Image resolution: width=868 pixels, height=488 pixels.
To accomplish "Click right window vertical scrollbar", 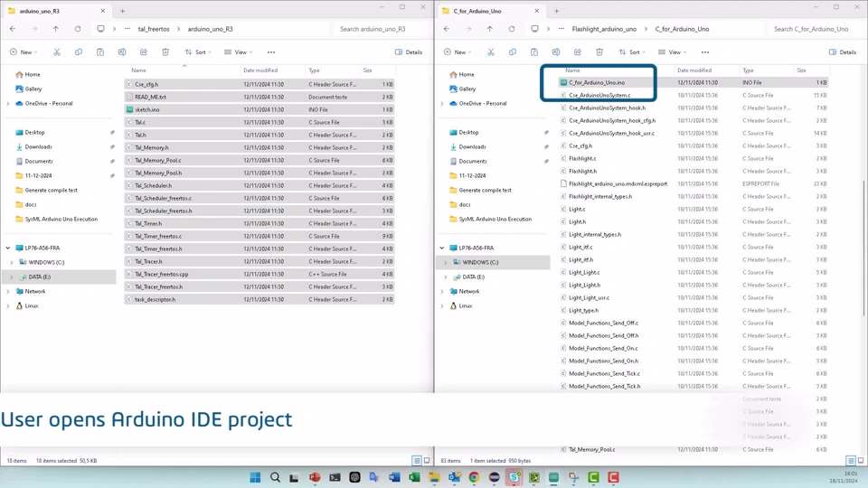I will click(x=864, y=249).
